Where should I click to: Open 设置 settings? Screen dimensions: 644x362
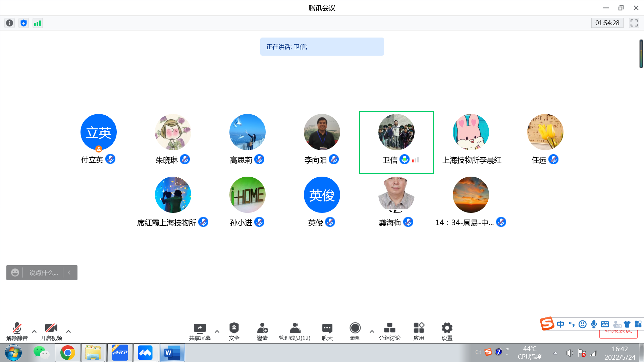pyautogui.click(x=447, y=331)
